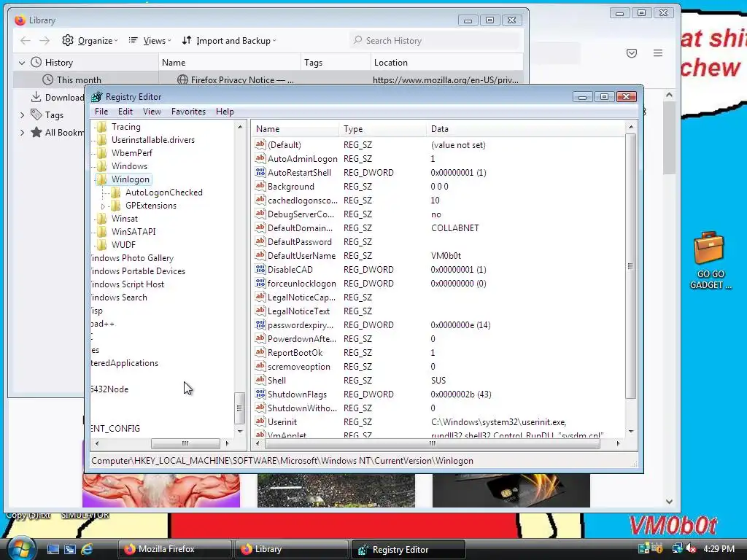747x560 pixels.
Task: Select the Shell value string icon
Action: [x=260, y=380]
